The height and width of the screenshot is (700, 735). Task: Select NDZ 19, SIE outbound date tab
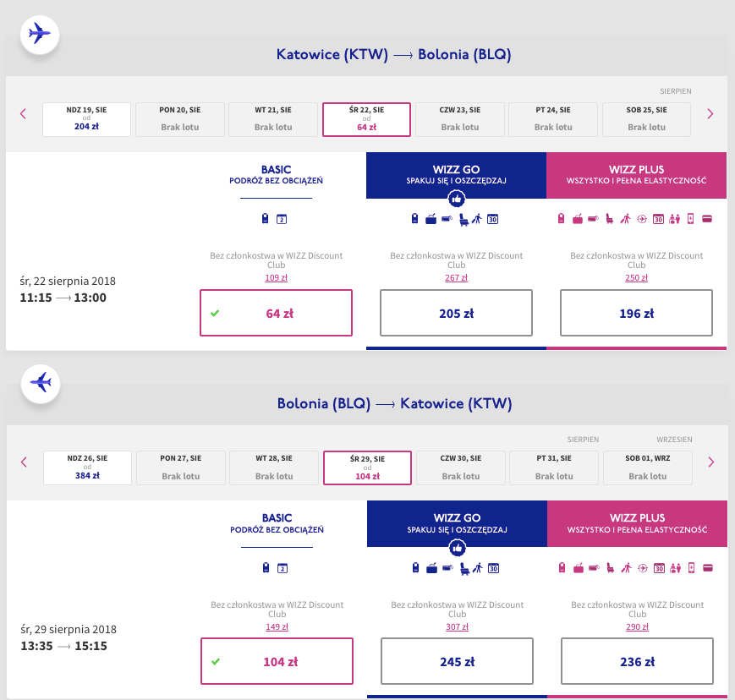click(87, 119)
